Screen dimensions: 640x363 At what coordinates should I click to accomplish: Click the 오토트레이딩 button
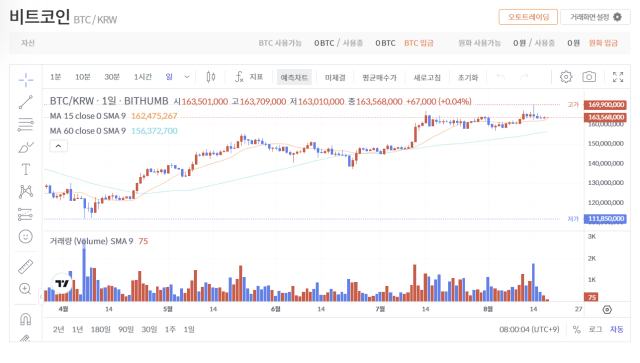[528, 17]
